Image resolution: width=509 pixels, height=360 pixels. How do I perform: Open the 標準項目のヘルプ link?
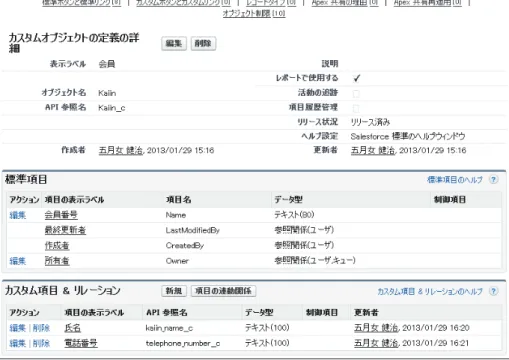click(x=455, y=180)
